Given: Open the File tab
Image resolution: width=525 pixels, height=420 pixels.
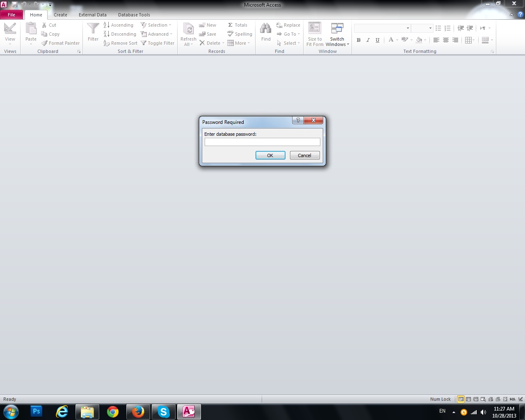Looking at the screenshot, I should (x=11, y=15).
